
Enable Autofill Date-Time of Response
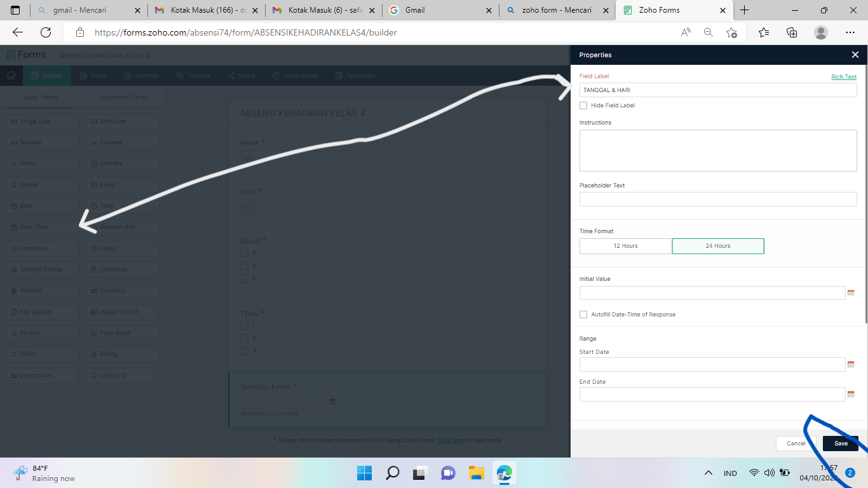pyautogui.click(x=583, y=315)
